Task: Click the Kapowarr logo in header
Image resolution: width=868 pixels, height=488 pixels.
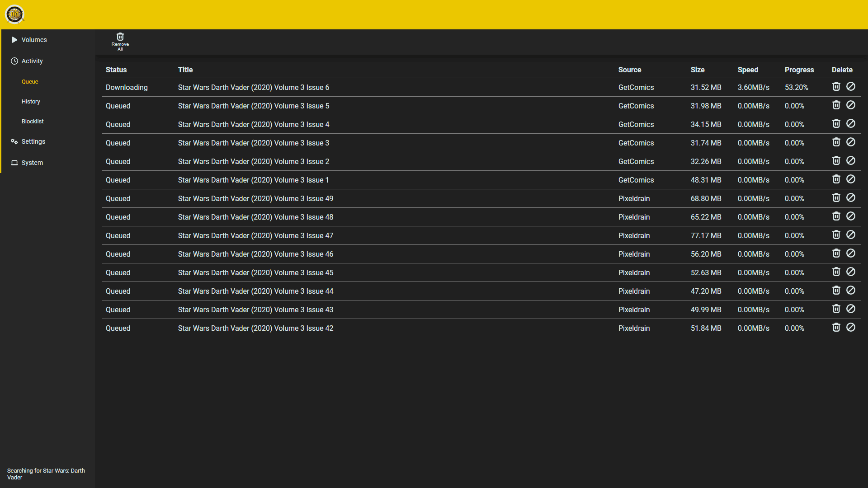Action: coord(14,14)
